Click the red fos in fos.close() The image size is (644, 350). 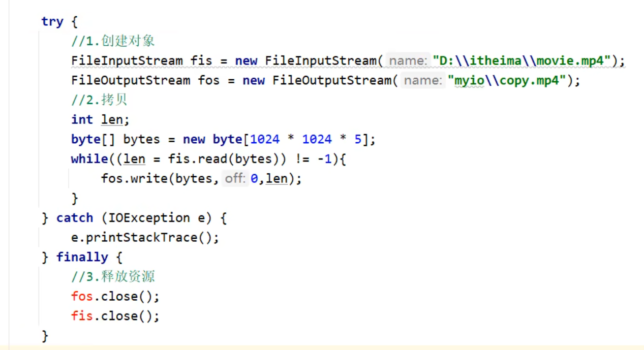pyautogui.click(x=82, y=297)
